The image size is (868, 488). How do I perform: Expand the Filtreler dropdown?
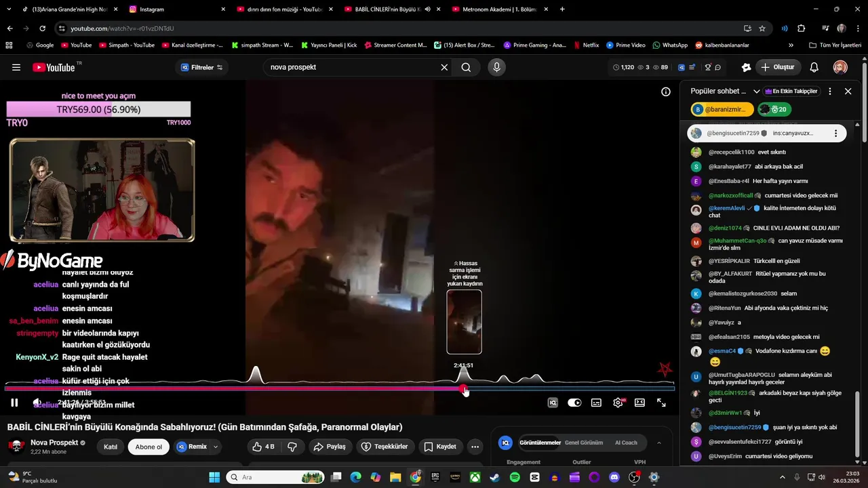coord(202,67)
